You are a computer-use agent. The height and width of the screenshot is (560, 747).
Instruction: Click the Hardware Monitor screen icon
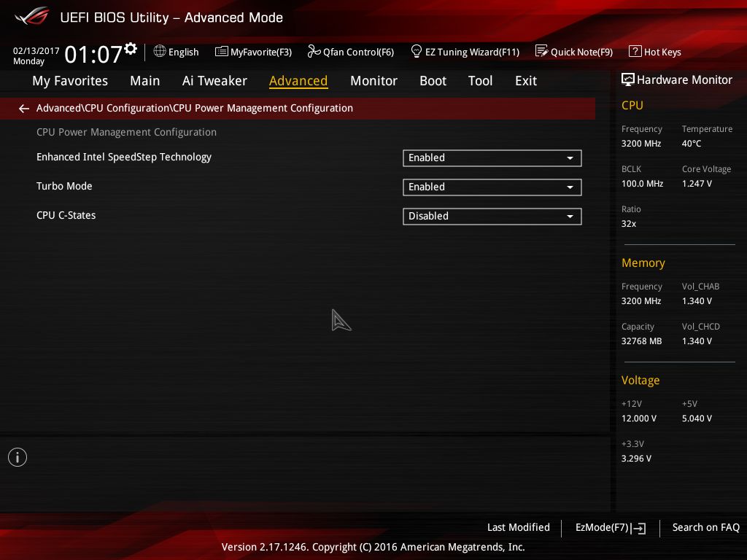(x=628, y=79)
